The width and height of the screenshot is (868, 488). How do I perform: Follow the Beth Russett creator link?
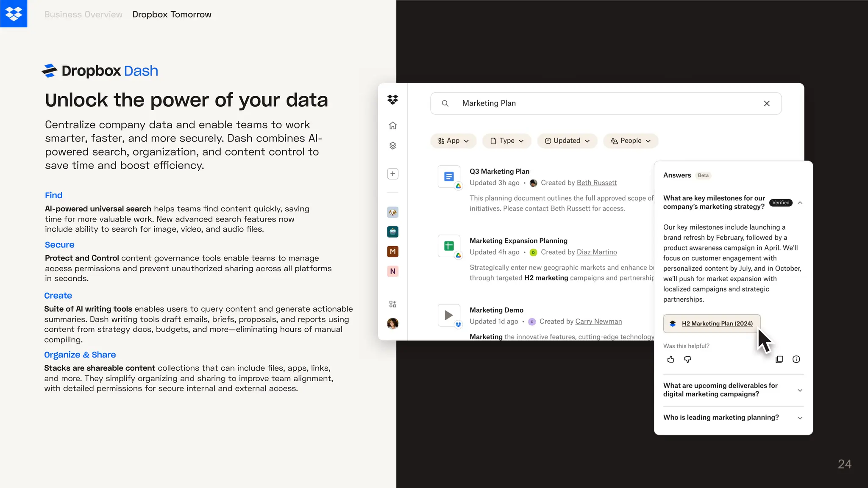click(x=597, y=183)
